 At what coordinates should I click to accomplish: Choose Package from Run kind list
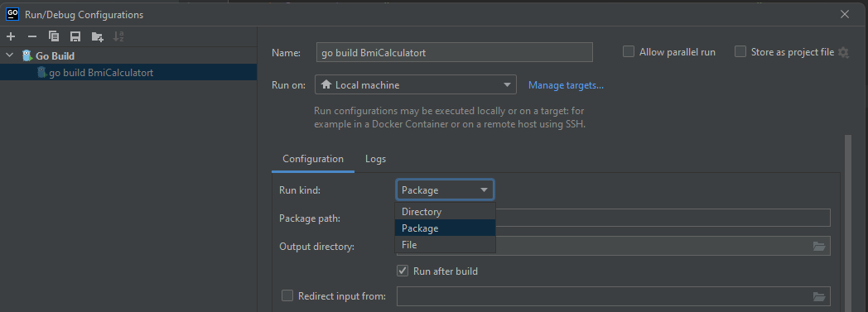tap(445, 228)
